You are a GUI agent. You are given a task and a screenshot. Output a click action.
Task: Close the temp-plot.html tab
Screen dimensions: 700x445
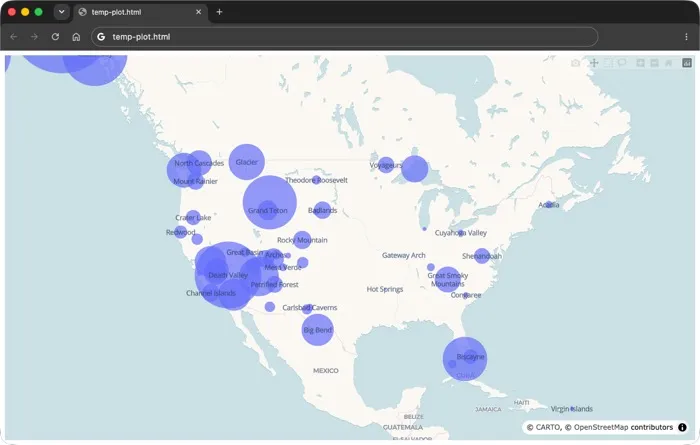coord(199,12)
